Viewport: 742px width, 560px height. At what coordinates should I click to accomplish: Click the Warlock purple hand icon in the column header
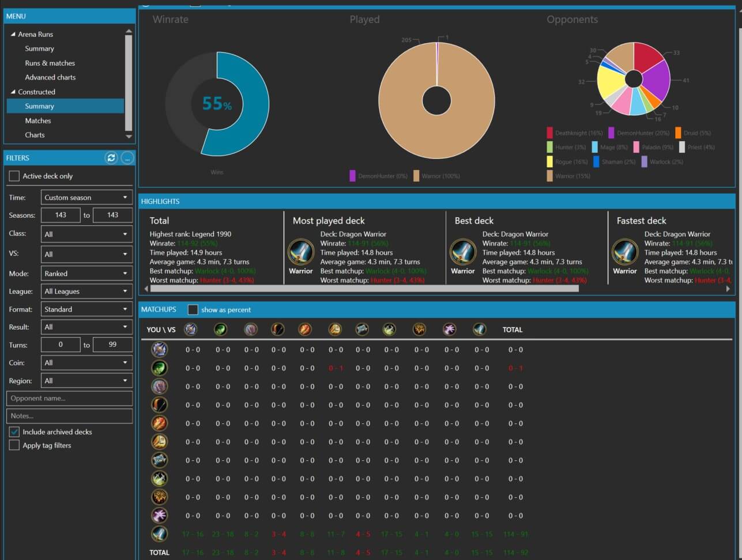(449, 330)
